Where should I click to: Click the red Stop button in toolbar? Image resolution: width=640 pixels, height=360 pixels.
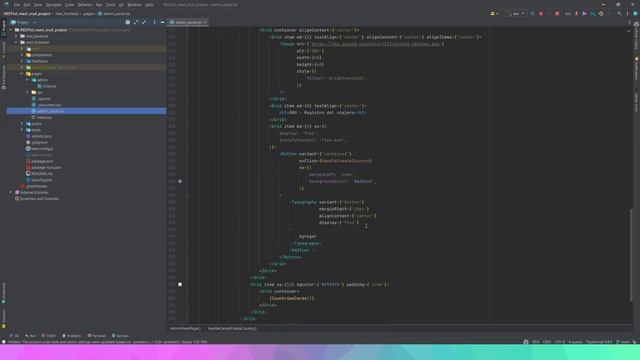pos(557,13)
